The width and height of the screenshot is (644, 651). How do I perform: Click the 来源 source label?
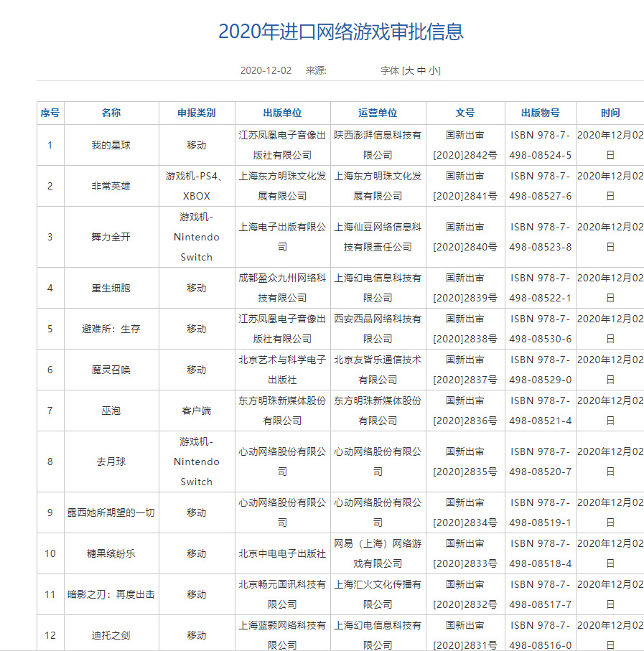coord(316,70)
